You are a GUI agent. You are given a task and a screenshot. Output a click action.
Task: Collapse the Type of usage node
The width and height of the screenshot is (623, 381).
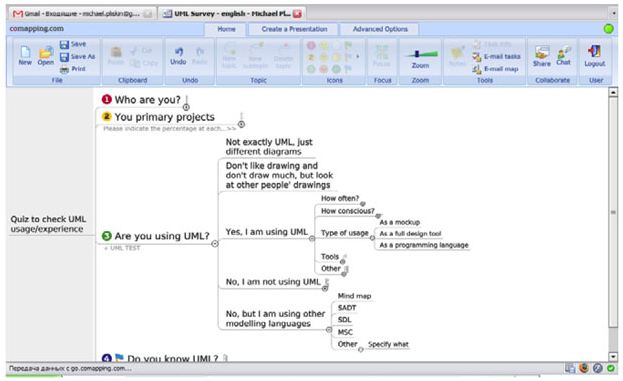coord(372,238)
